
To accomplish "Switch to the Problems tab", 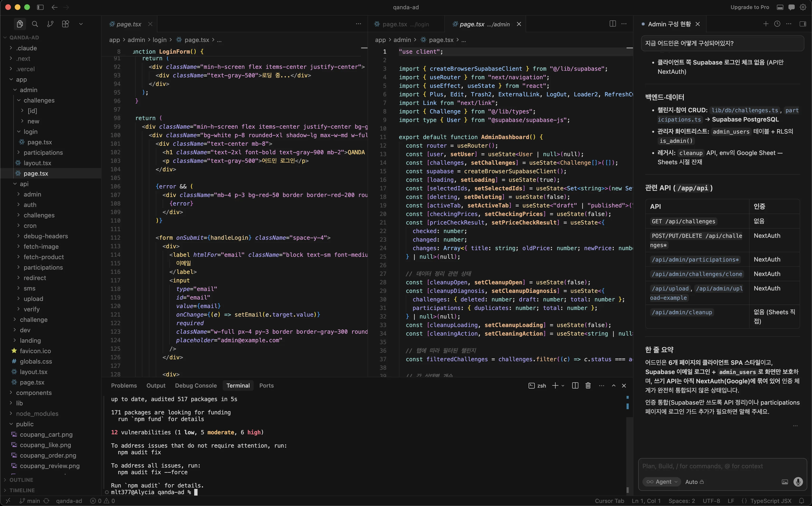I will [124, 385].
